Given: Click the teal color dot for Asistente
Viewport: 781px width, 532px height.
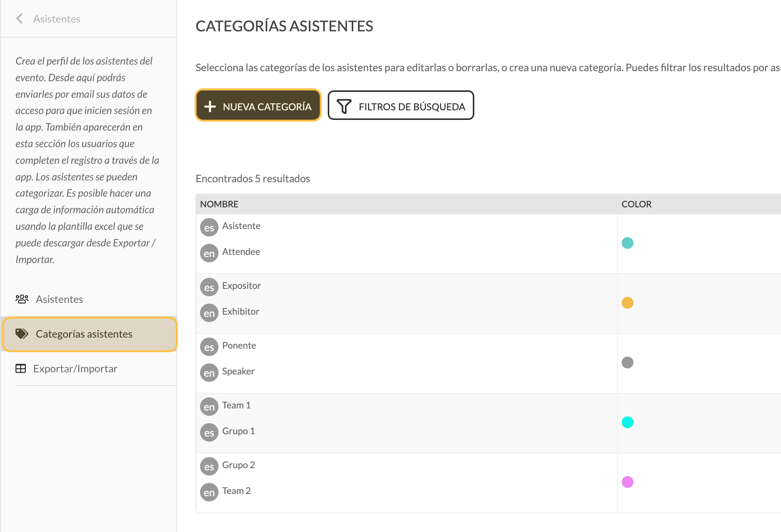Looking at the screenshot, I should (x=627, y=243).
